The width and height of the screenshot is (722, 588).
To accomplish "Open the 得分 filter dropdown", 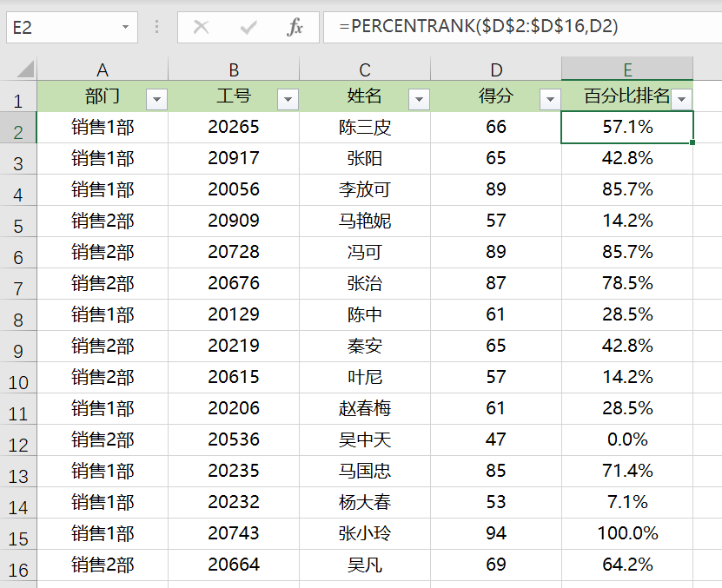I will click(550, 99).
